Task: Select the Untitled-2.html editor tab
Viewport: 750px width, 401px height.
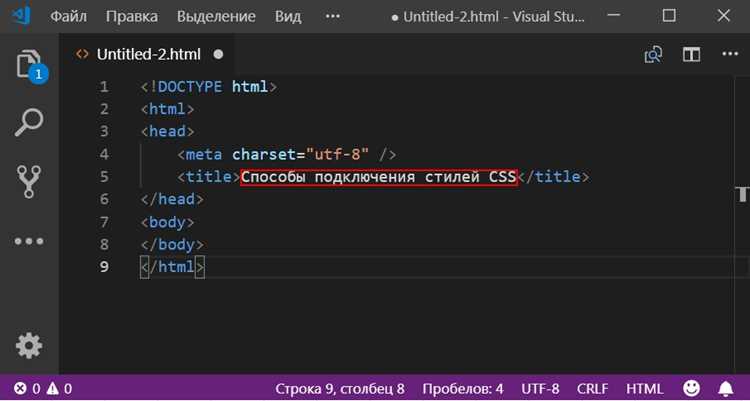Action: [x=149, y=54]
